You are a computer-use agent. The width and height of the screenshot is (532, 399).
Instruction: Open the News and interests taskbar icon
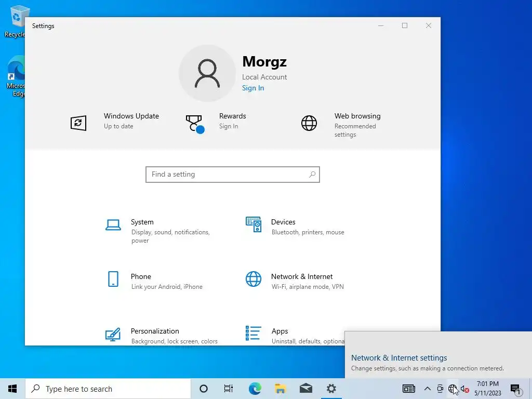409,389
